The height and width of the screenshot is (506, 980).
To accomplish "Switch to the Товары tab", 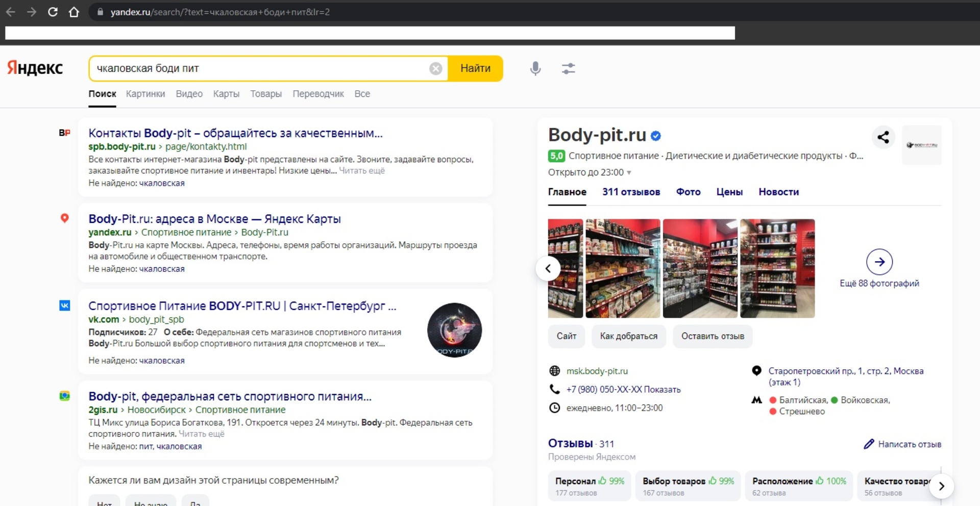I will 266,94.
